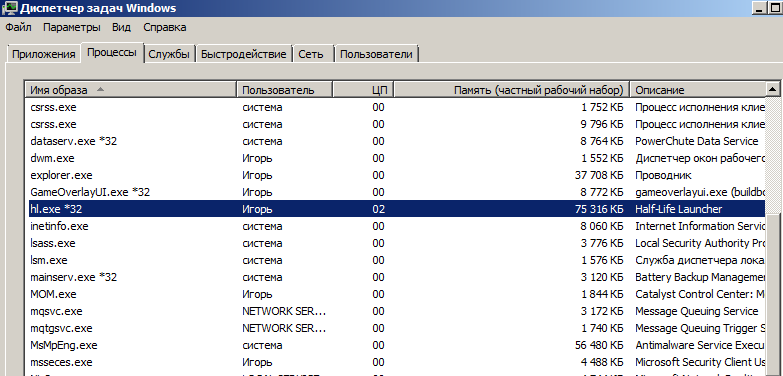Click the Internet Information Services description
The width and height of the screenshot is (783, 376).
700,226
